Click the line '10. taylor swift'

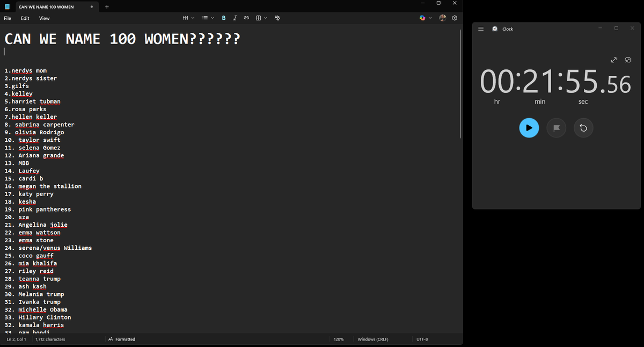point(32,140)
